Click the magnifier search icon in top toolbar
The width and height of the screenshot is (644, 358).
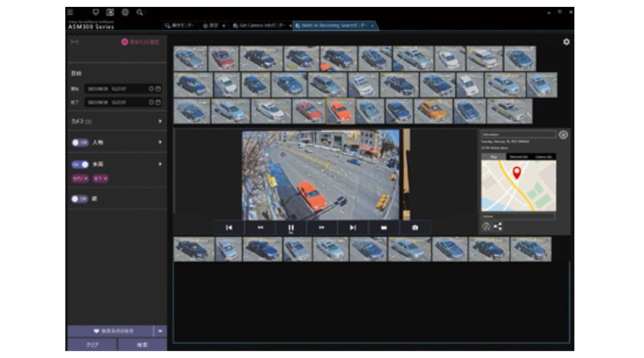(140, 12)
